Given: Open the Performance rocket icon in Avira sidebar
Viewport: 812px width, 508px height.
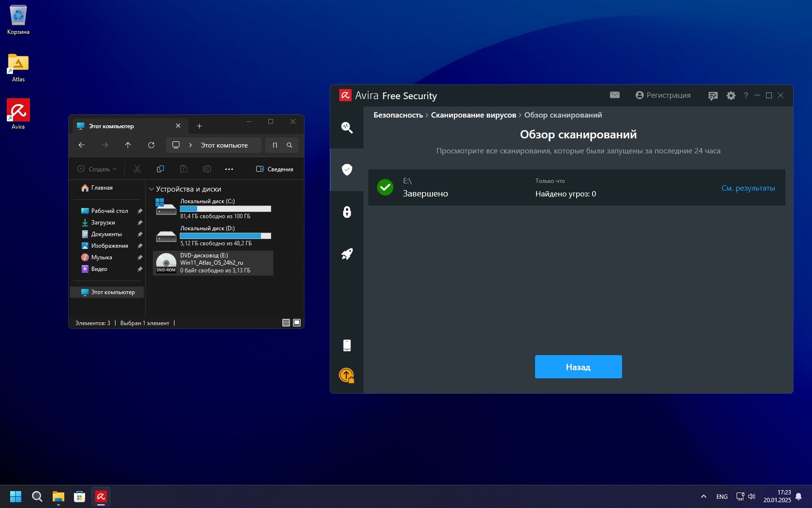Looking at the screenshot, I should click(x=347, y=254).
